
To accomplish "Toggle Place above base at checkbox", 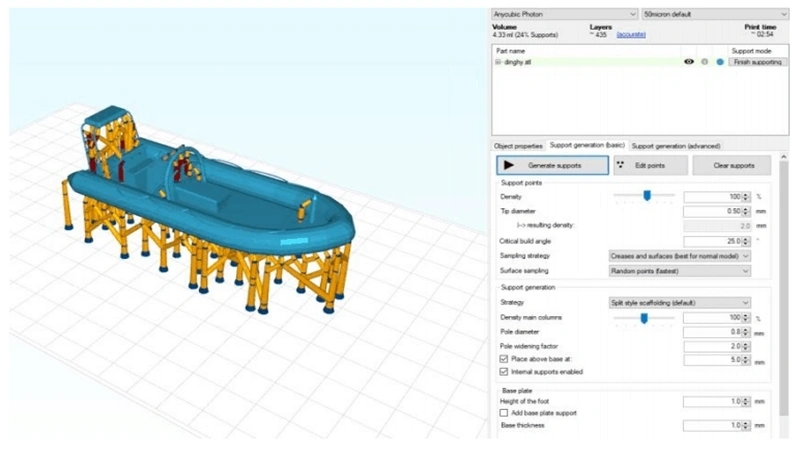I will (x=504, y=359).
